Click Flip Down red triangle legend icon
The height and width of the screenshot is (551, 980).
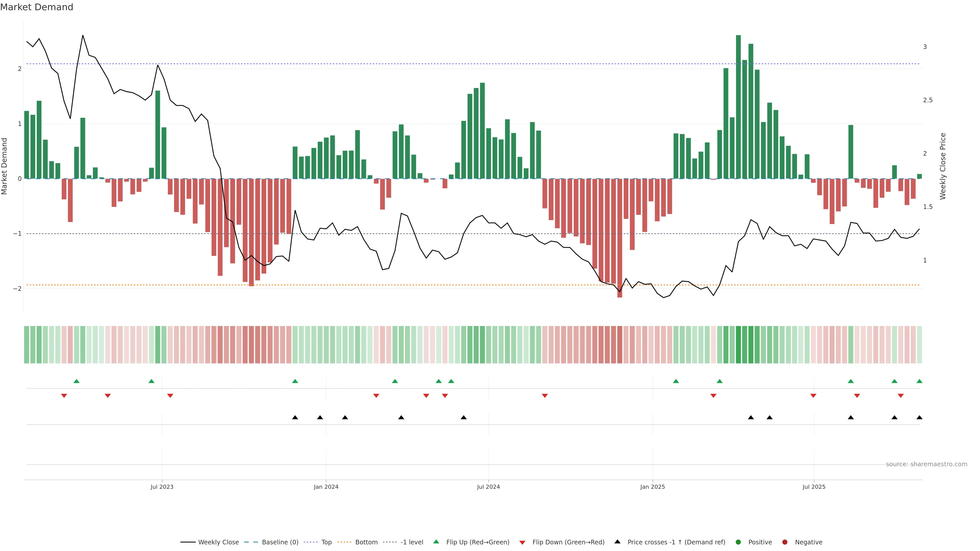click(x=522, y=543)
